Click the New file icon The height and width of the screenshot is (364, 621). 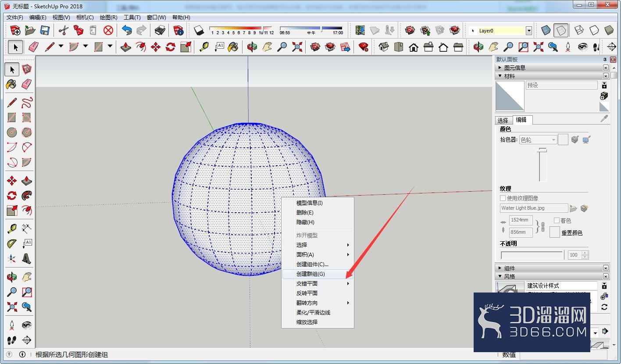(x=15, y=30)
